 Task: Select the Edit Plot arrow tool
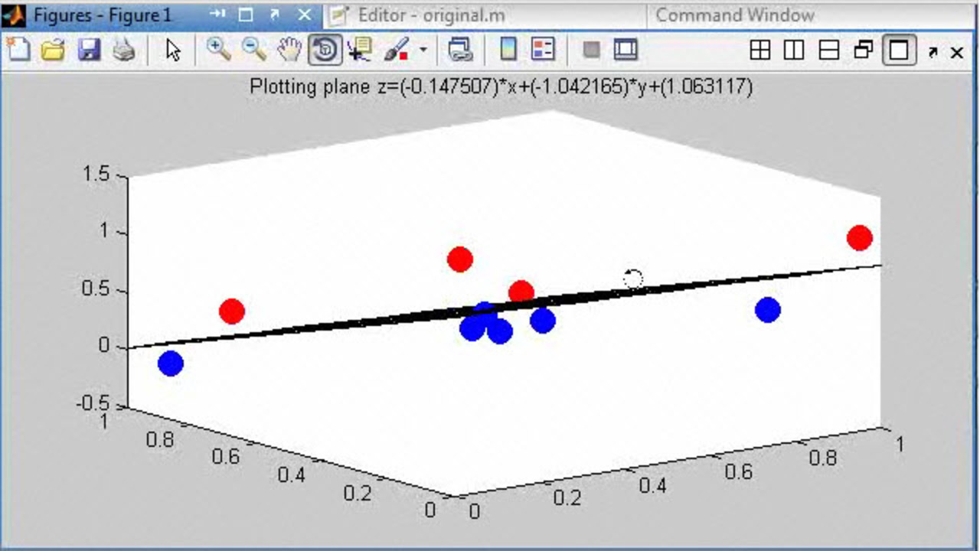(173, 51)
